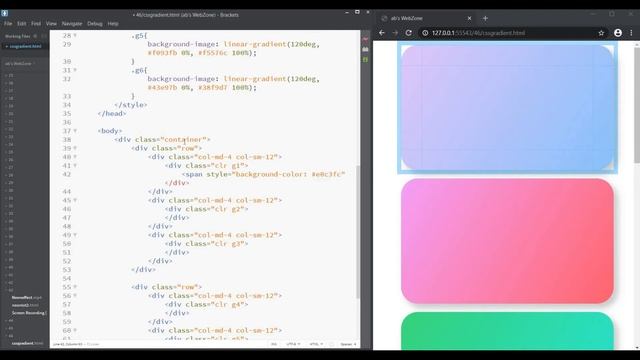Viewport: 640px width, 360px height.
Task: Collapse fold arrow on line 45
Action: pos(75,200)
